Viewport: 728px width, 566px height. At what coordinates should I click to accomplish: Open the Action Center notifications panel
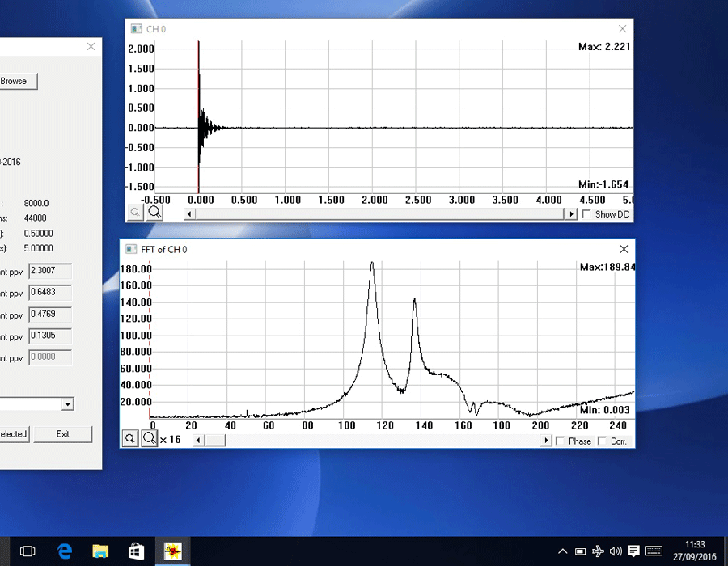coord(633,551)
